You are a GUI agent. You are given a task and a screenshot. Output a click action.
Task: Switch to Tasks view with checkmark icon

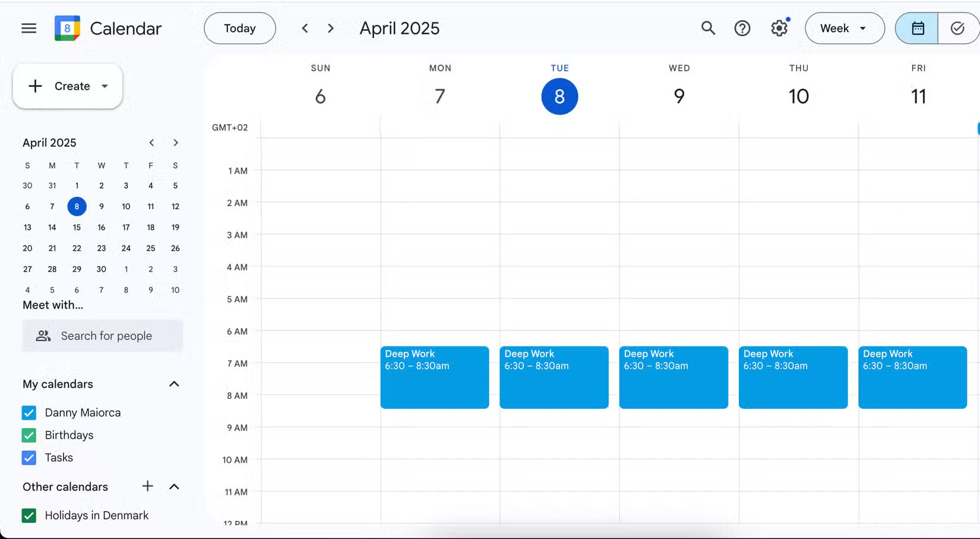tap(957, 28)
